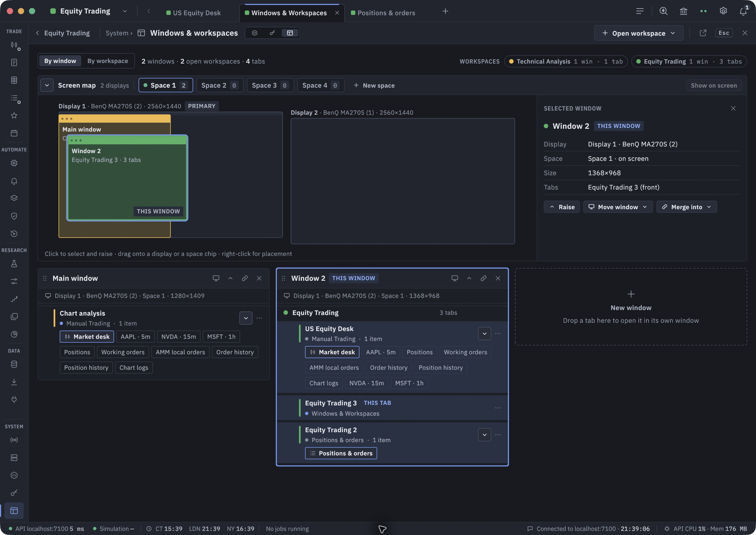Image resolution: width=756 pixels, height=535 pixels.
Task: Add a new tab with plus
Action: (445, 11)
